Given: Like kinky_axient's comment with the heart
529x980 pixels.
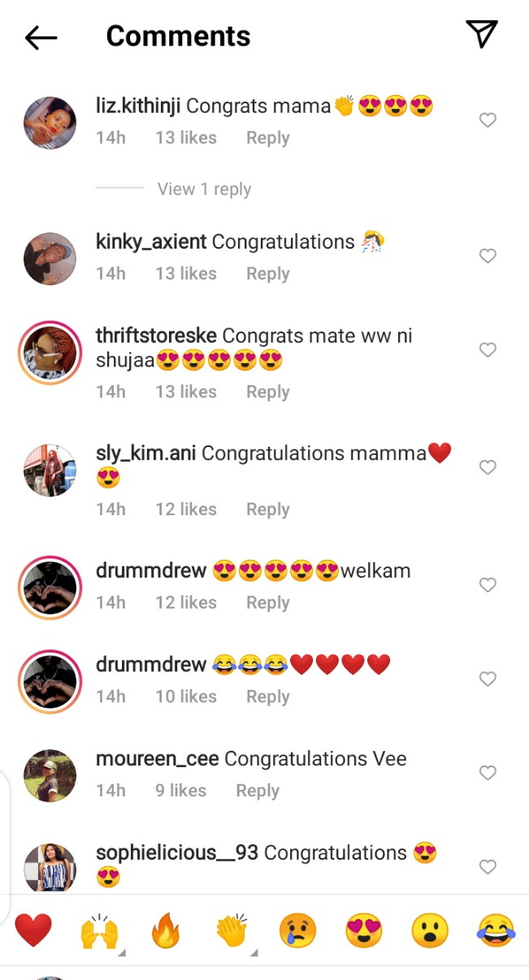Looking at the screenshot, I should (x=488, y=256).
